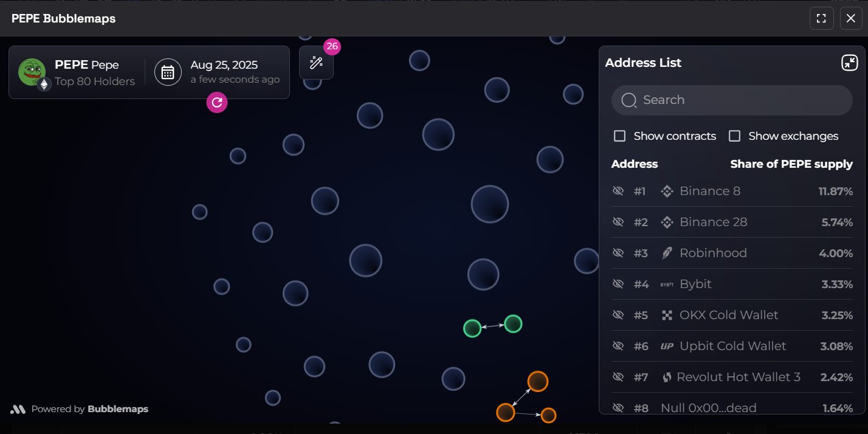Open the calendar date picker icon
This screenshot has width=868, height=434.
click(168, 72)
